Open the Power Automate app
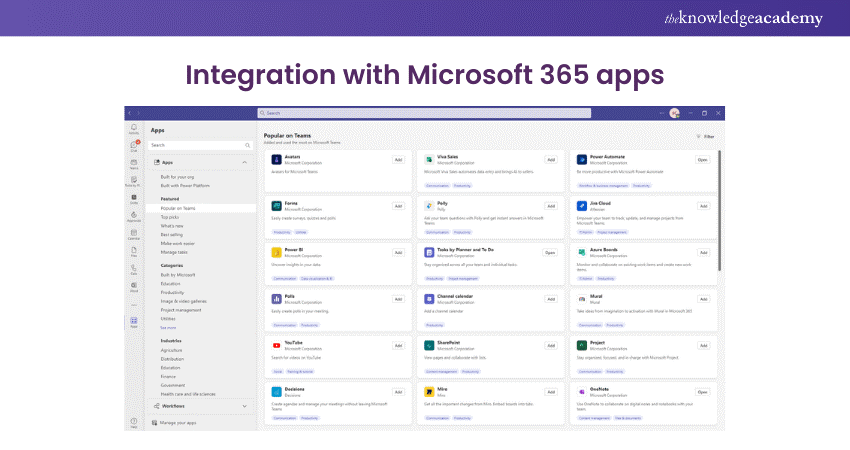The image size is (850, 450). (702, 159)
